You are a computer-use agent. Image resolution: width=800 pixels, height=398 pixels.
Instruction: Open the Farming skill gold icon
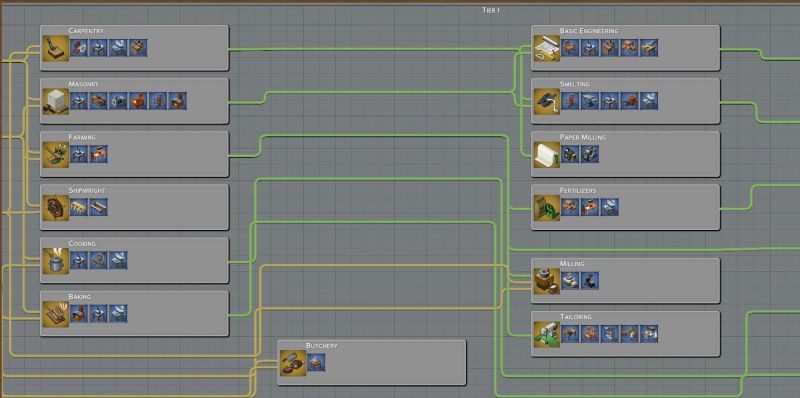(x=56, y=155)
